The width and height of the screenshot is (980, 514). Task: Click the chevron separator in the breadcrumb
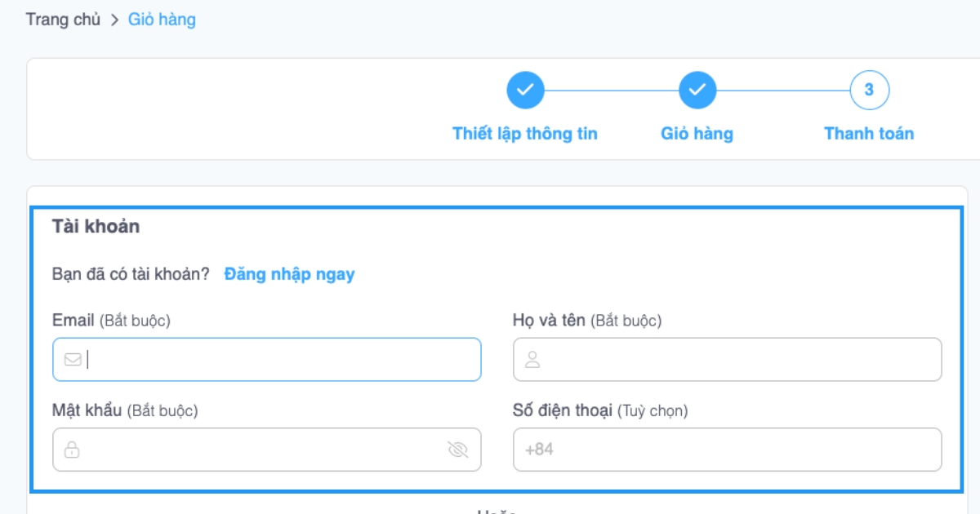[113, 19]
